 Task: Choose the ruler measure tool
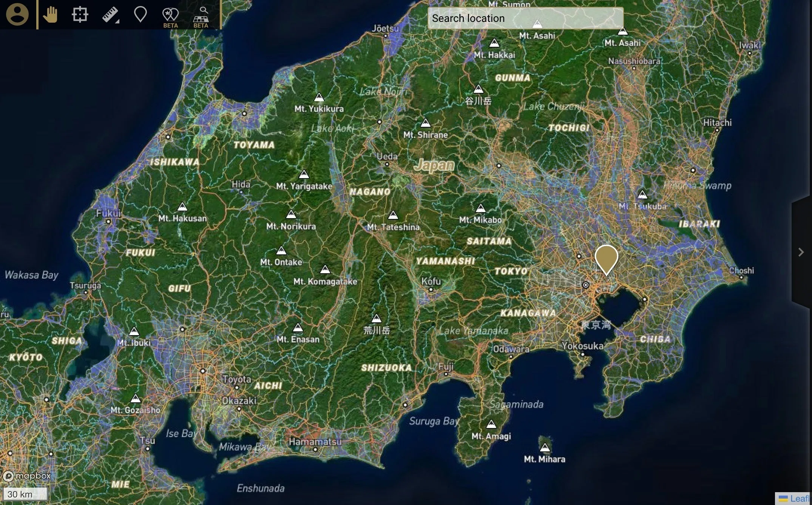(x=111, y=15)
